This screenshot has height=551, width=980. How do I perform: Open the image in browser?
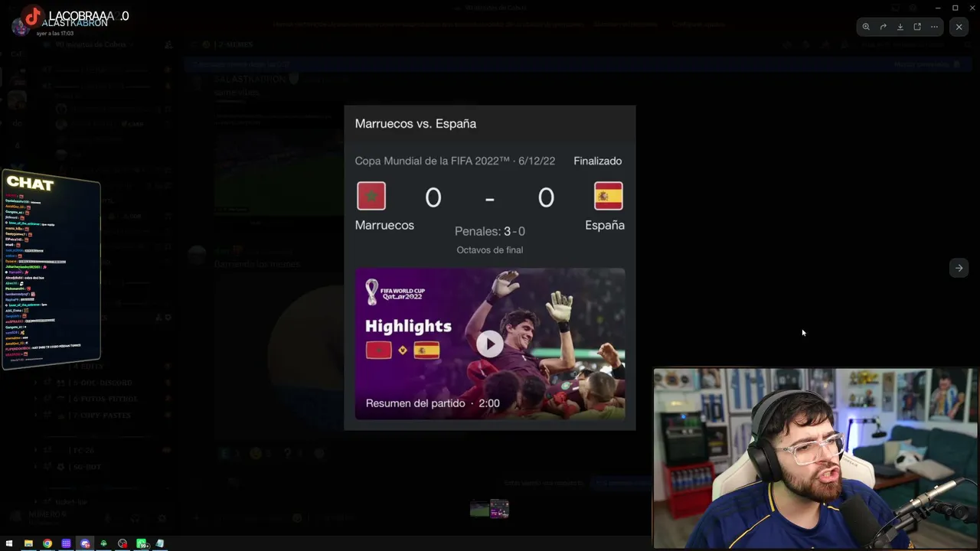click(917, 27)
